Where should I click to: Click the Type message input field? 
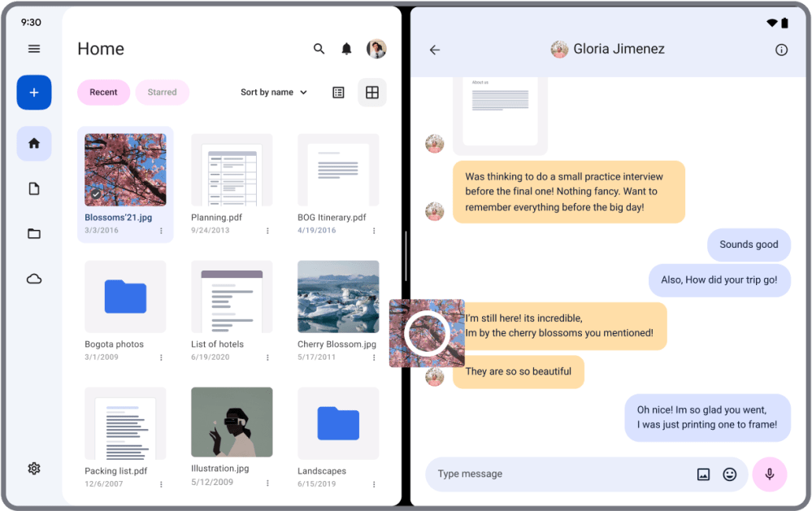(561, 474)
